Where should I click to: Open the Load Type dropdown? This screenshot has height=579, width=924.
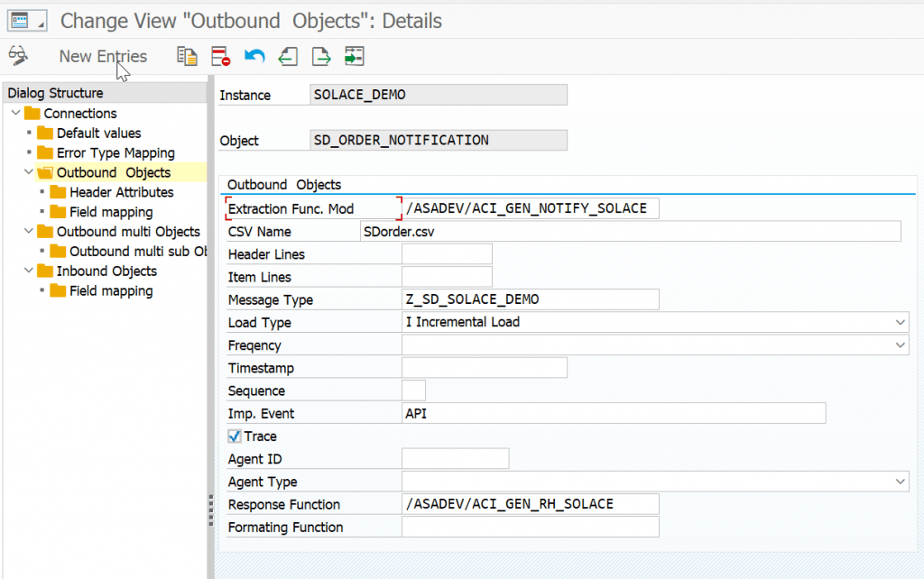coord(900,322)
